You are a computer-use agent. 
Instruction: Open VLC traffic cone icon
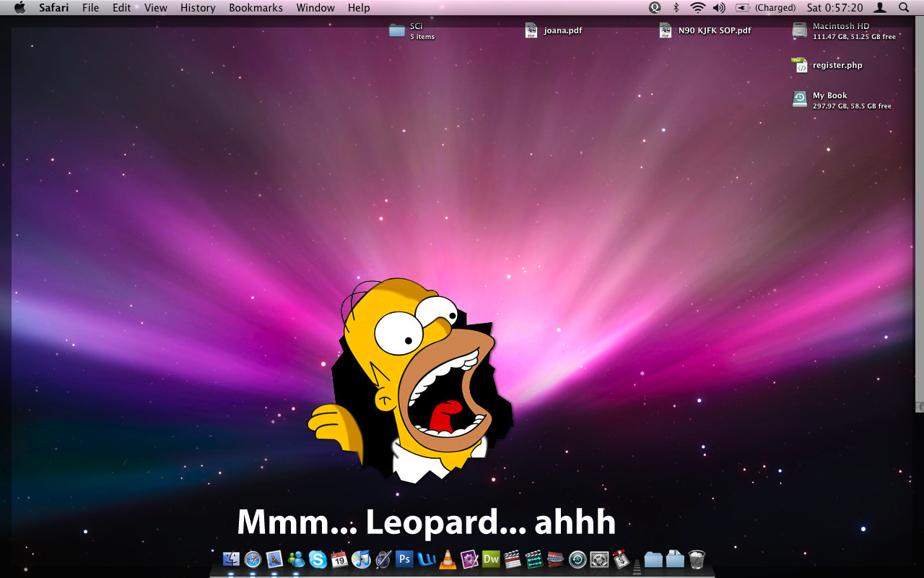click(448, 559)
